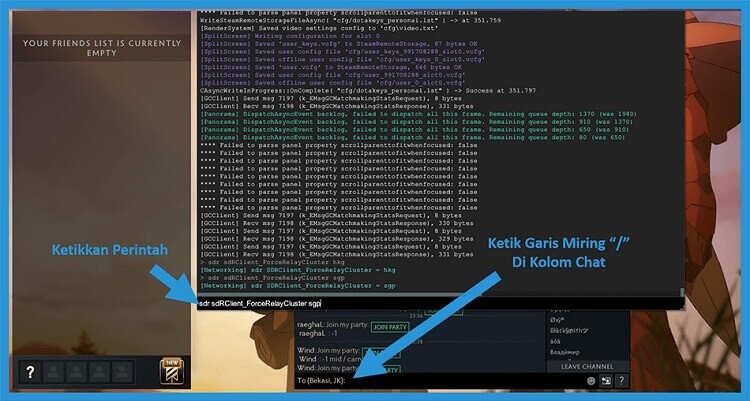Click the question mark profile slot icon
This screenshot has width=750, height=401.
30,372
